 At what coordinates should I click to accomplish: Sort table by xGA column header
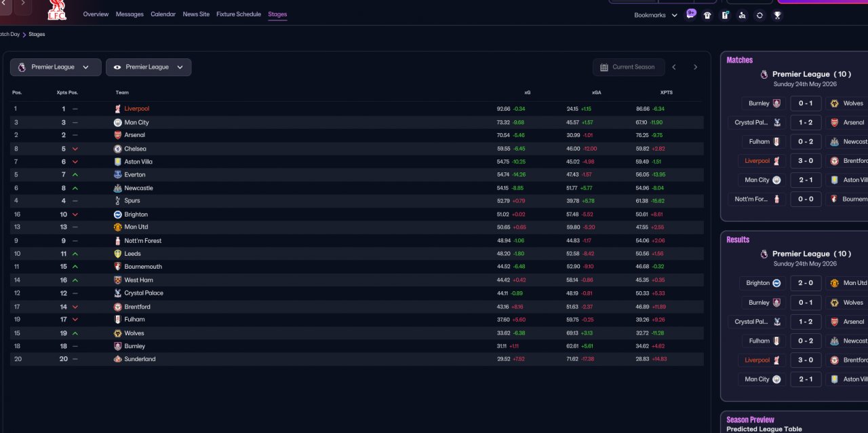coord(597,92)
